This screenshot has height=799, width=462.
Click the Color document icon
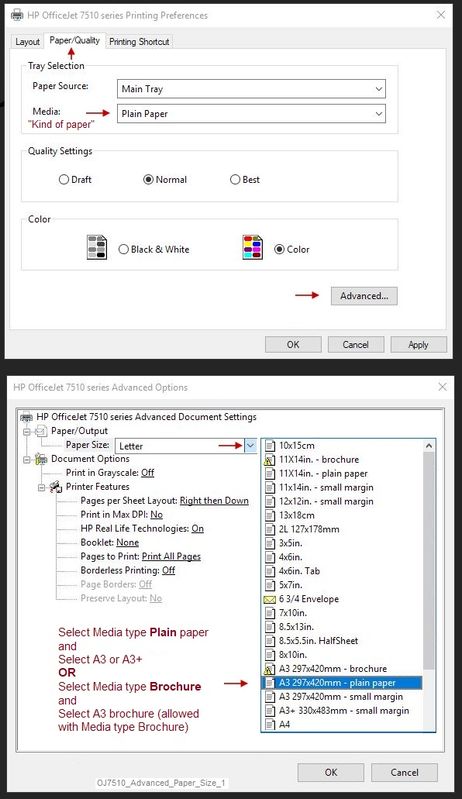[253, 247]
